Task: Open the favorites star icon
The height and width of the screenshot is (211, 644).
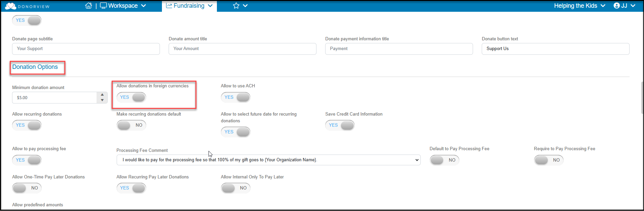Action: tap(236, 6)
